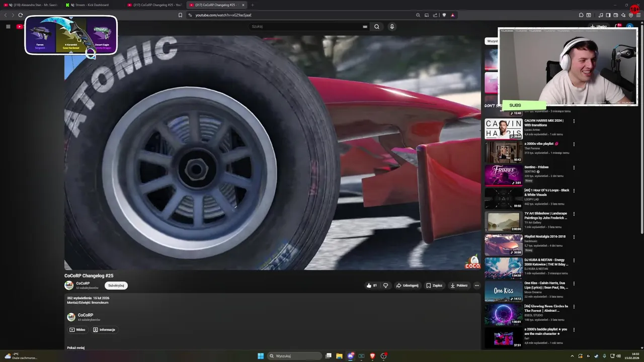
Task: Open the OBS icon in taskbar
Action: (x=383, y=356)
